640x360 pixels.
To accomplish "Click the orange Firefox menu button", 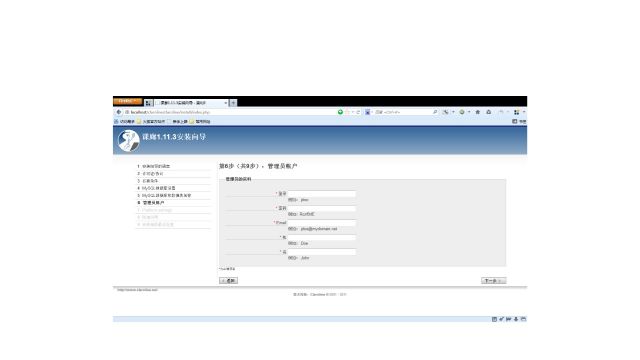I will tap(127, 101).
